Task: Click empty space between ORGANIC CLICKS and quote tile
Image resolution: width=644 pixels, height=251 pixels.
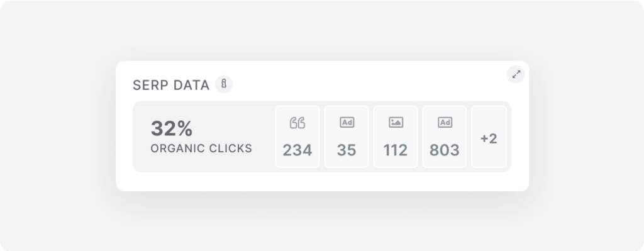Action: pos(264,137)
